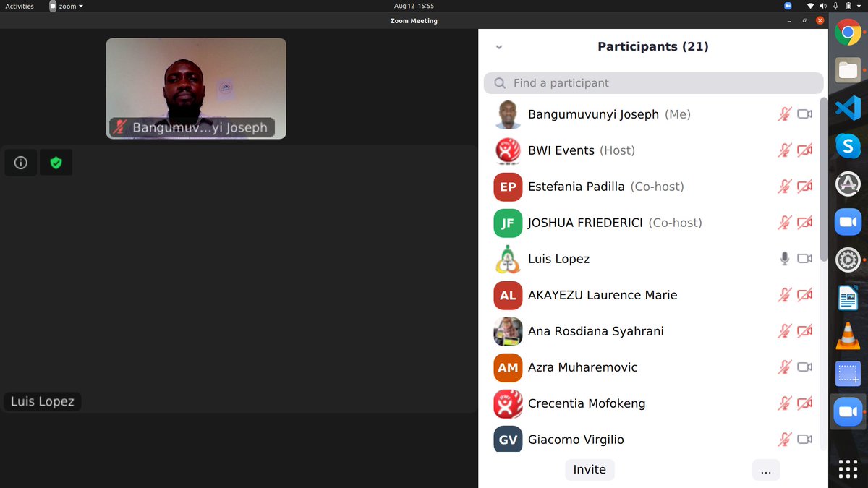Click BWI Events host avatar
Screen dimensions: 868x488
(x=508, y=150)
